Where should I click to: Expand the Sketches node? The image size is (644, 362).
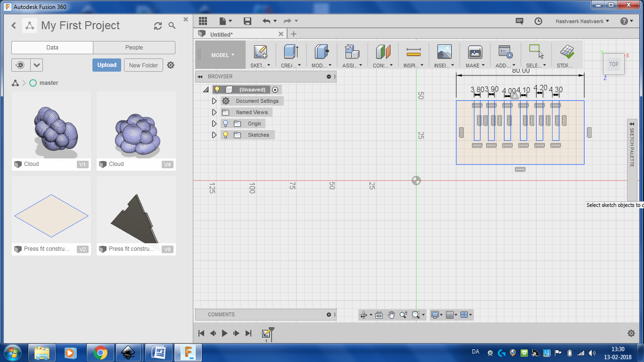[214, 135]
